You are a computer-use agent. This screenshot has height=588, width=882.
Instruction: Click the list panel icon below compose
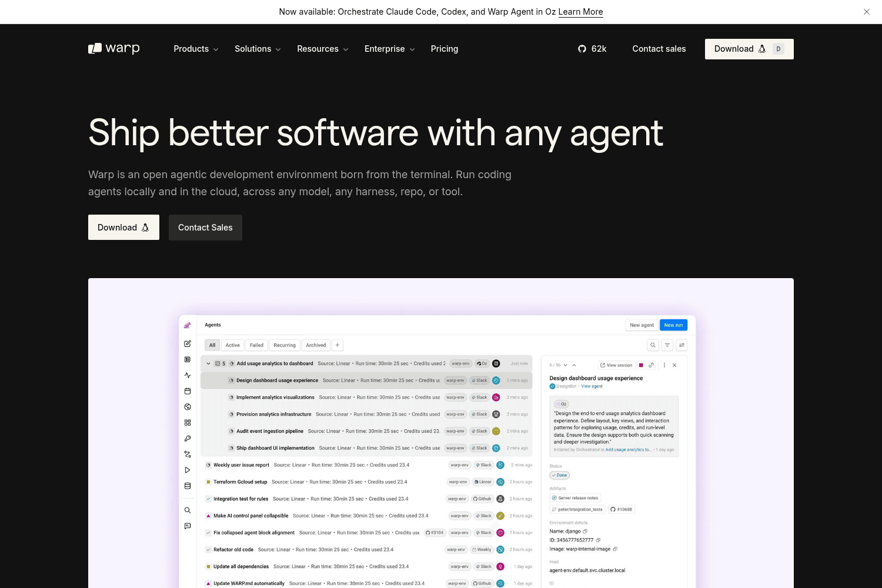188,359
